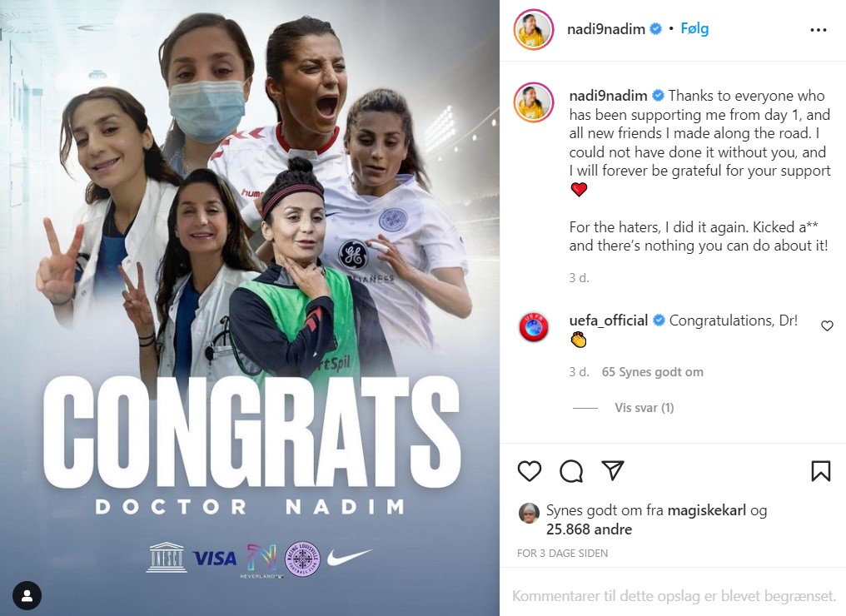Click the Congrats Doctor Nadim post image
The width and height of the screenshot is (846, 616).
[250, 308]
